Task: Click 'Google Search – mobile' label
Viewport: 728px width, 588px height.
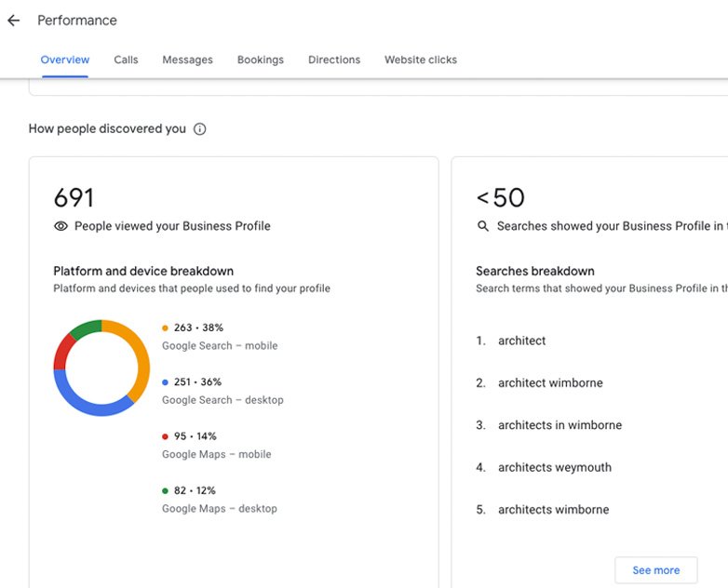Action: click(220, 346)
